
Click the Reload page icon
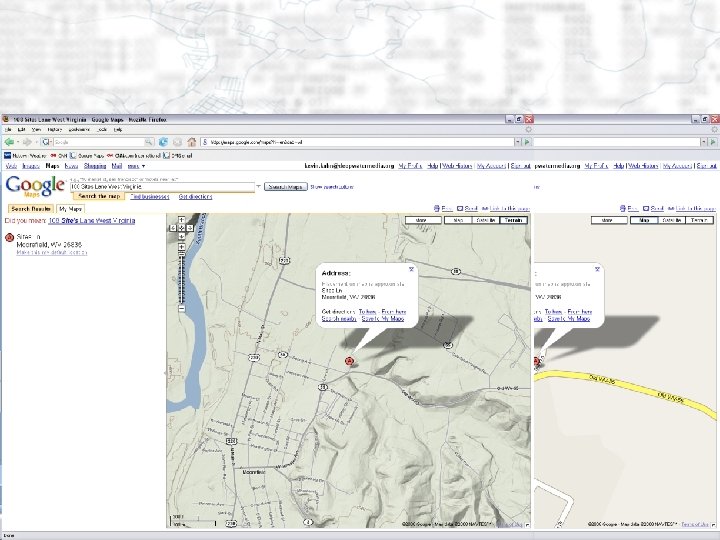coord(161,142)
